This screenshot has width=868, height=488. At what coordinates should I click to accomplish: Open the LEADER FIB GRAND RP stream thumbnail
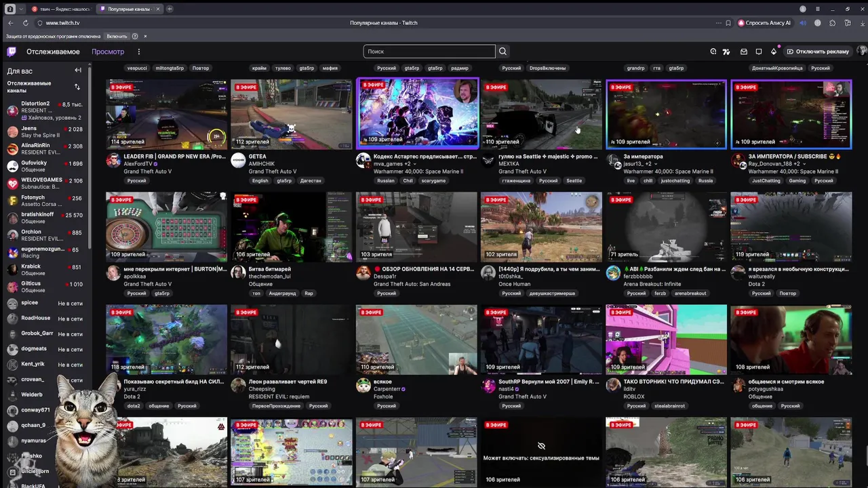click(x=166, y=114)
